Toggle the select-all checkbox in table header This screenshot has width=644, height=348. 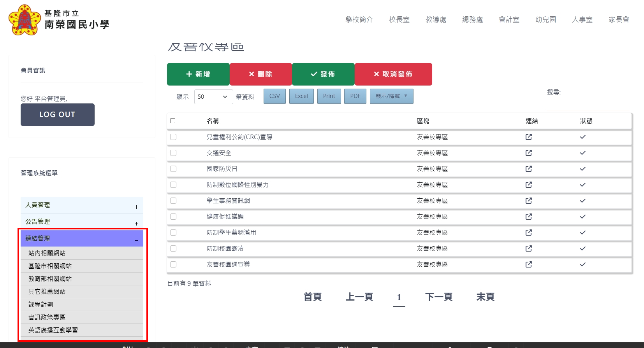click(x=173, y=121)
